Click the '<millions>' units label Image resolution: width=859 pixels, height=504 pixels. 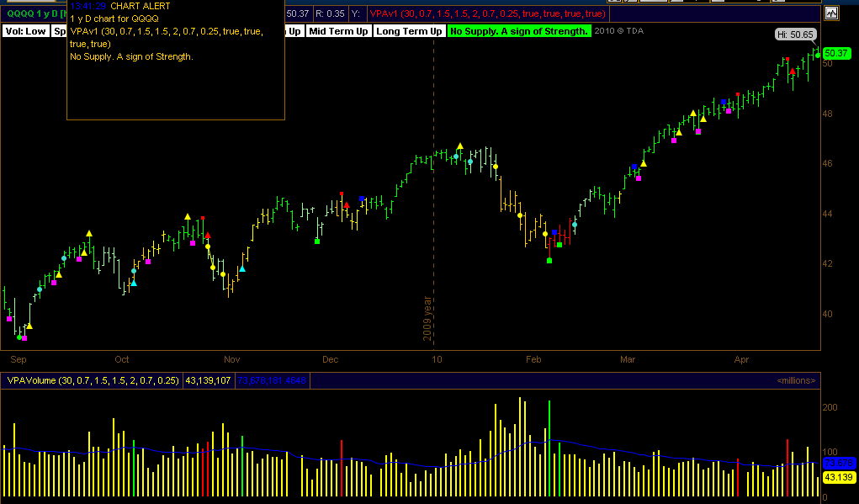(796, 381)
